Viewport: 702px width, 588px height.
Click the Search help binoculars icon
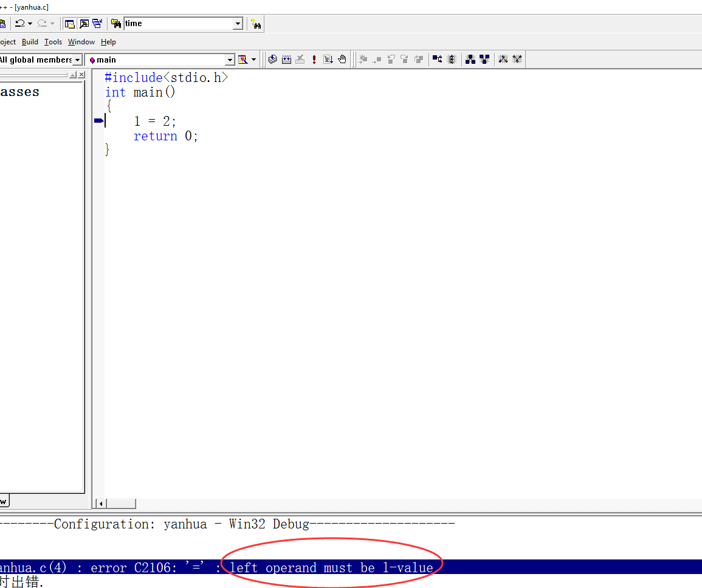(x=256, y=24)
